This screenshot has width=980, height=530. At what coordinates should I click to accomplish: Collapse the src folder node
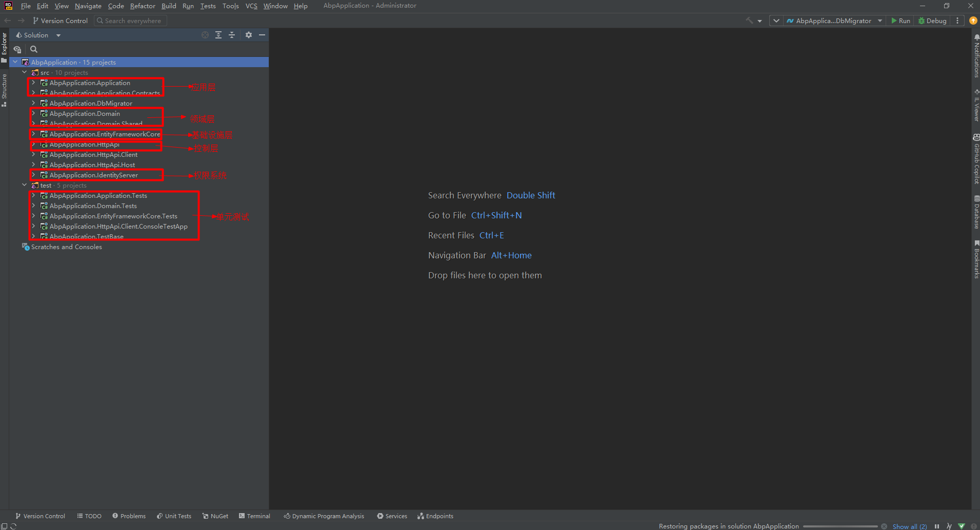[24, 72]
